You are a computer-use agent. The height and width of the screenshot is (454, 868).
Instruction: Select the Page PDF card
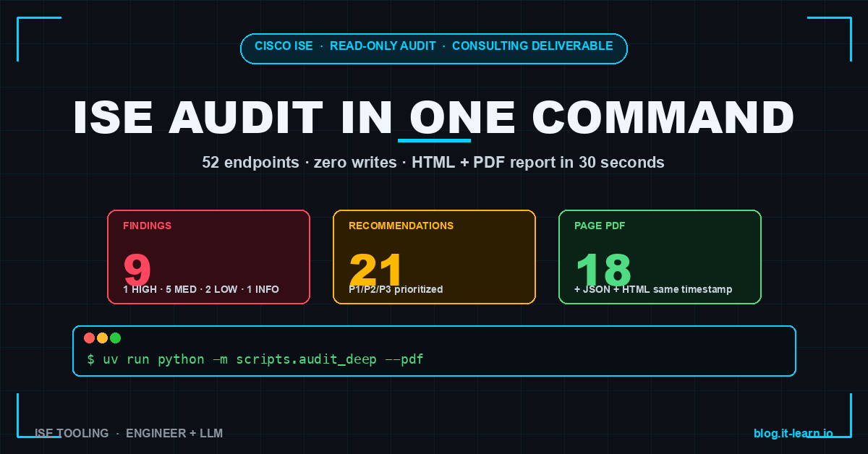(660, 257)
